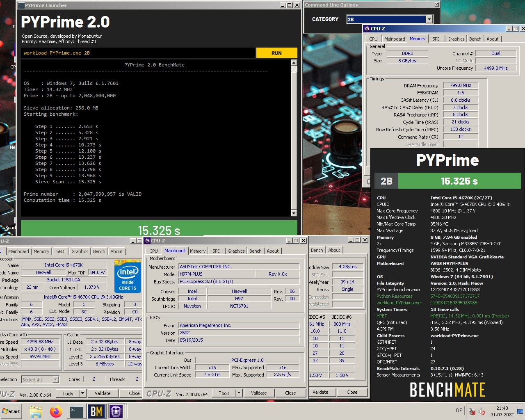
Task: Switch to the command prompt taskbar icon
Action: pyautogui.click(x=77, y=411)
